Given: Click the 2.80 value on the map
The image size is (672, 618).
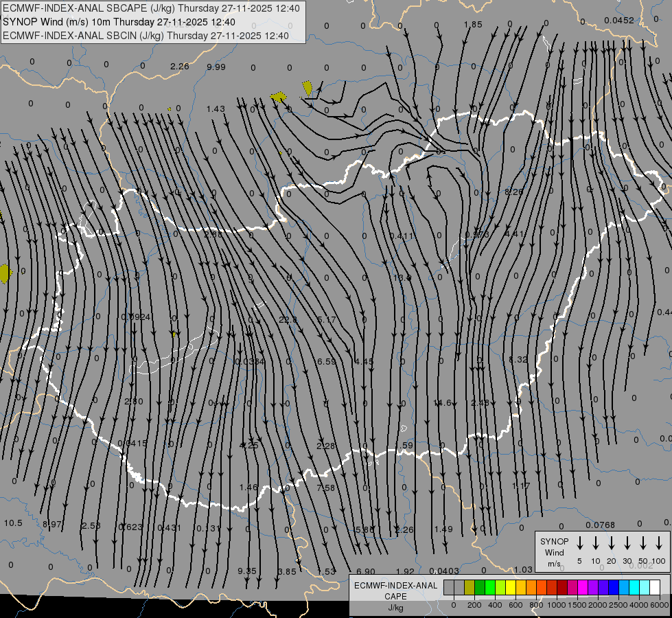Looking at the screenshot, I should (134, 402).
